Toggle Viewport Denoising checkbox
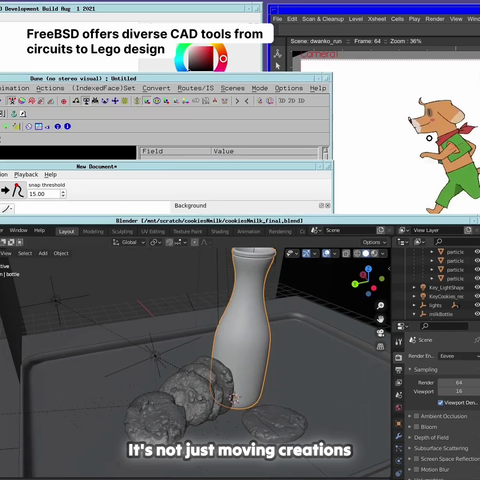 click(440, 403)
